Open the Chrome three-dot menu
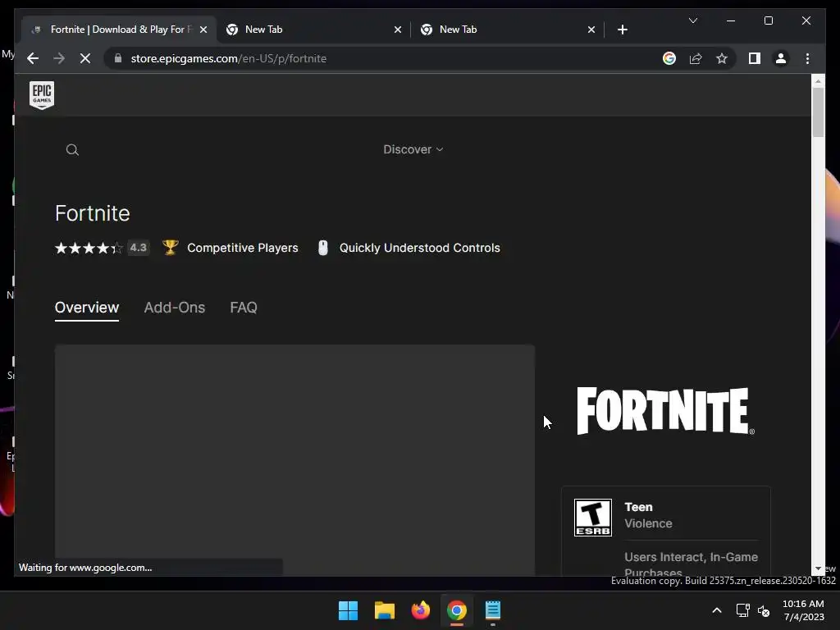The width and height of the screenshot is (840, 630). (x=807, y=58)
